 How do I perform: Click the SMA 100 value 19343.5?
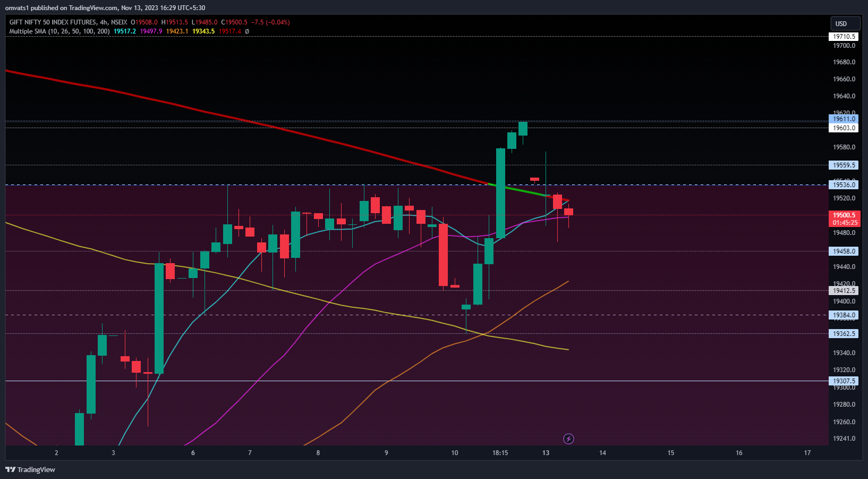tap(203, 31)
